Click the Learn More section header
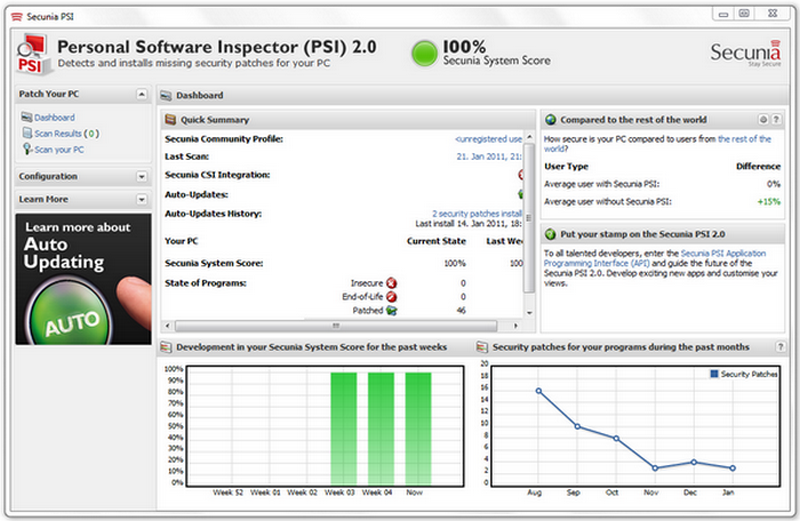 click(83, 200)
